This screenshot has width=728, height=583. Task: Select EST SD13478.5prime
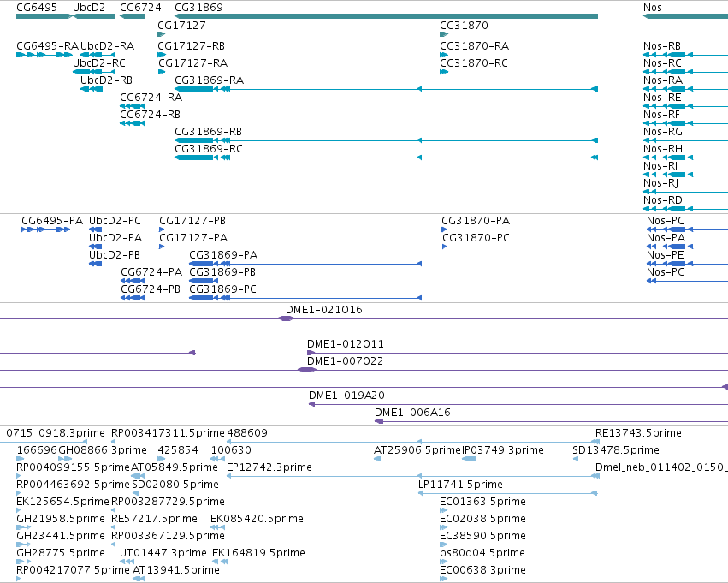[x=616, y=450]
